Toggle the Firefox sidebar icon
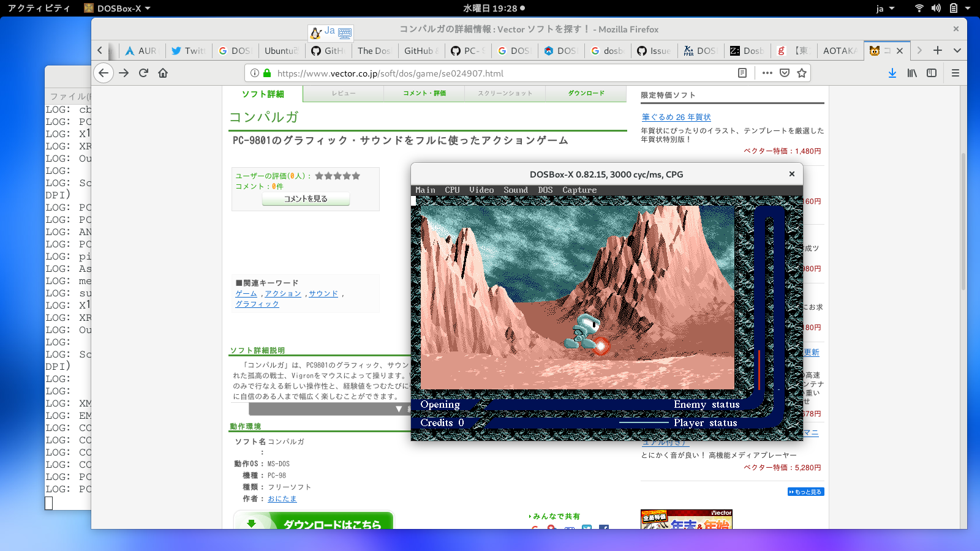This screenshot has height=551, width=980. (932, 73)
